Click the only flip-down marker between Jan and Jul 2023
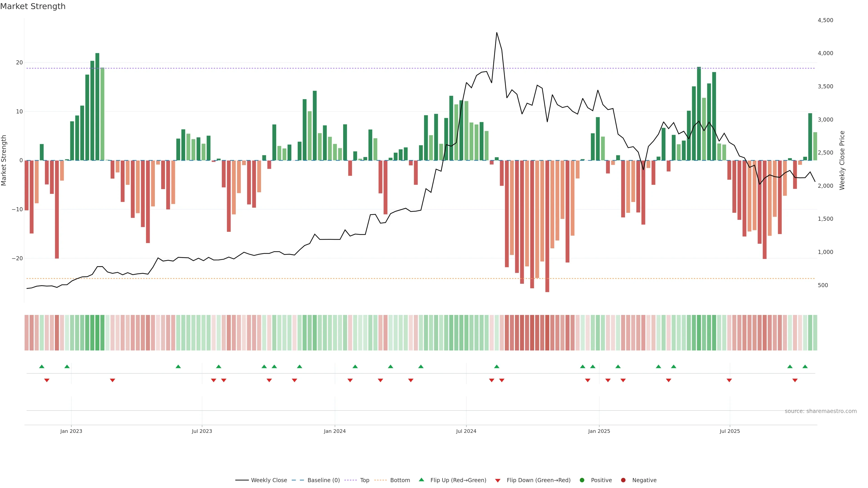 113,380
